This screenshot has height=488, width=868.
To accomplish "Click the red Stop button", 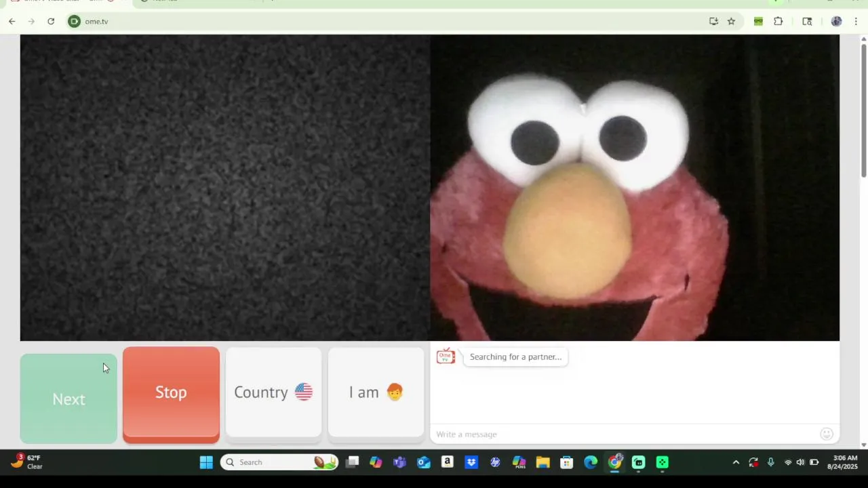I will click(171, 394).
